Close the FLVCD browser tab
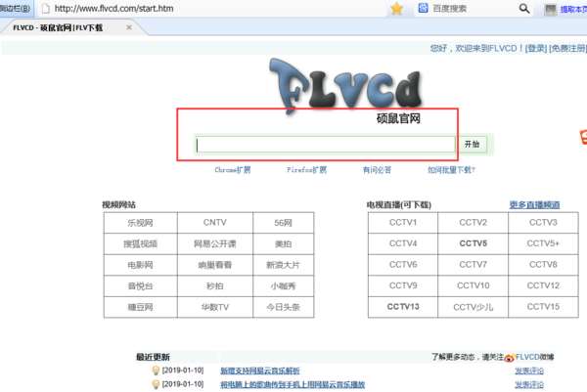587x392 pixels. tap(129, 27)
